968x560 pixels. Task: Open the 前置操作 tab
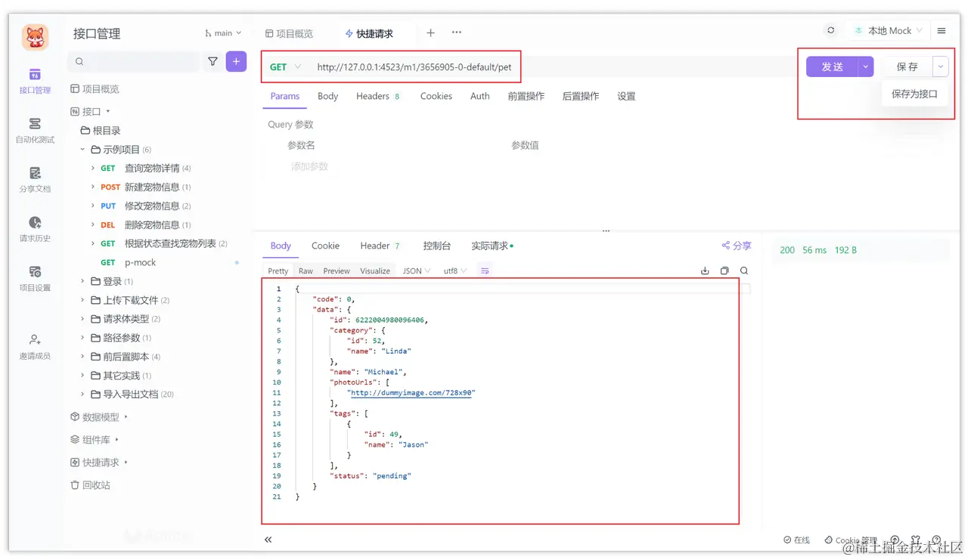(526, 96)
